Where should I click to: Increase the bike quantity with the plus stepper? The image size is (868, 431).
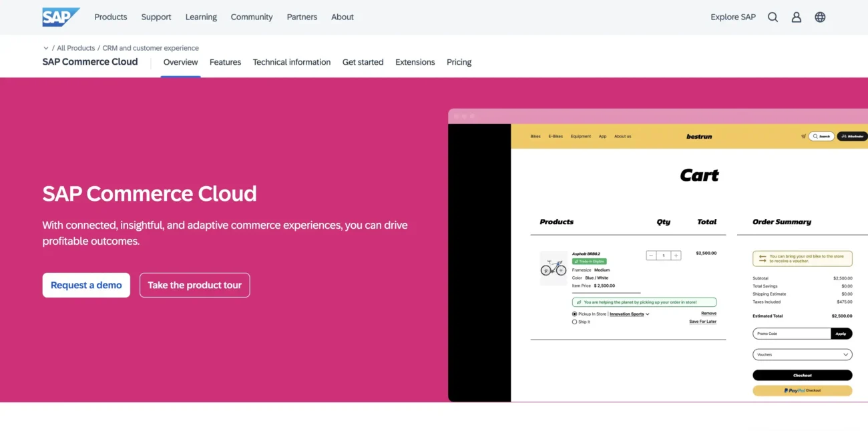pyautogui.click(x=676, y=255)
